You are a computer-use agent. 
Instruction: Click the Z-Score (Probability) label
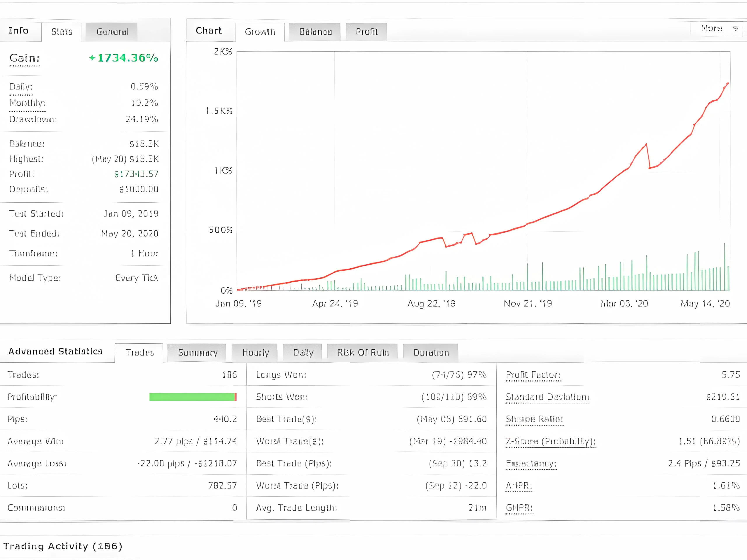tap(550, 441)
